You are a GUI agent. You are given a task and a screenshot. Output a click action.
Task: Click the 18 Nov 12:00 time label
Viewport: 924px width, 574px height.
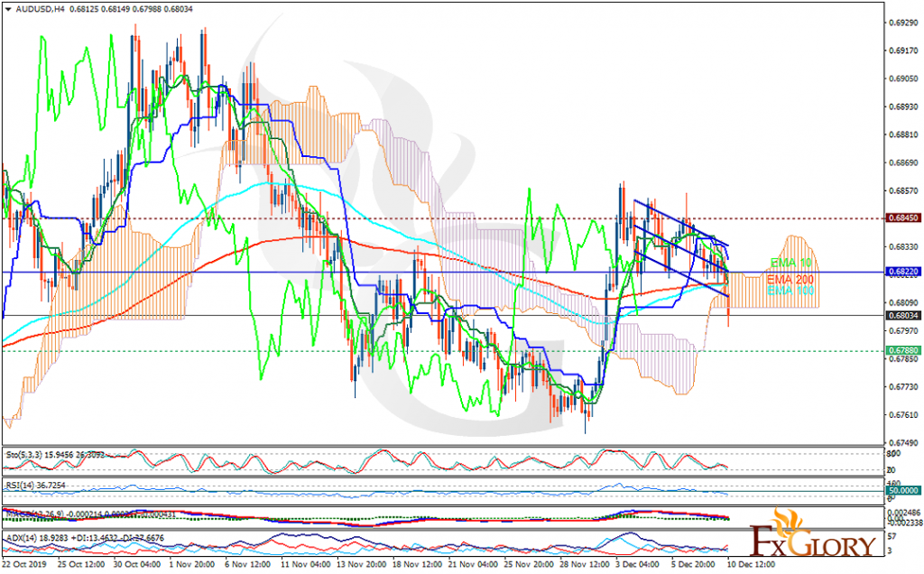418,564
